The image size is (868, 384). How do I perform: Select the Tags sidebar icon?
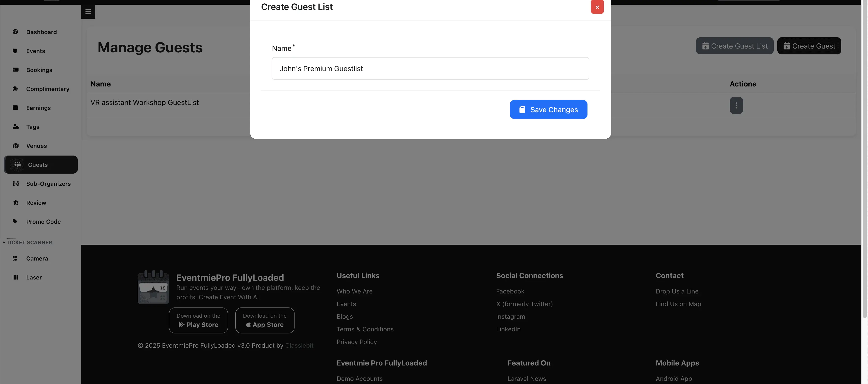16,127
